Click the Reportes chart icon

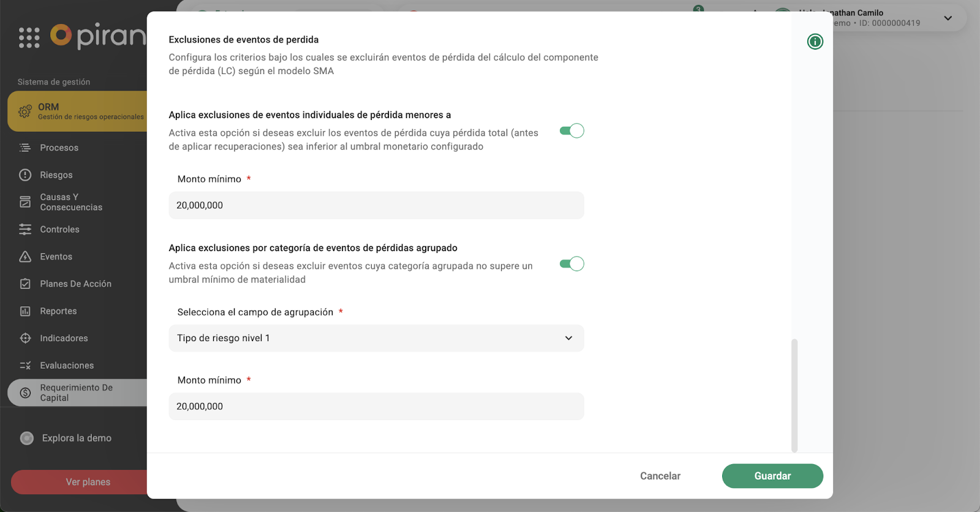tap(25, 311)
